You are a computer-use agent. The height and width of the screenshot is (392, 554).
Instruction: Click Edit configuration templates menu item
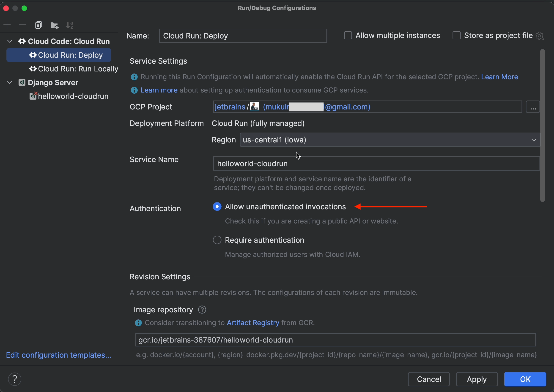click(x=59, y=356)
